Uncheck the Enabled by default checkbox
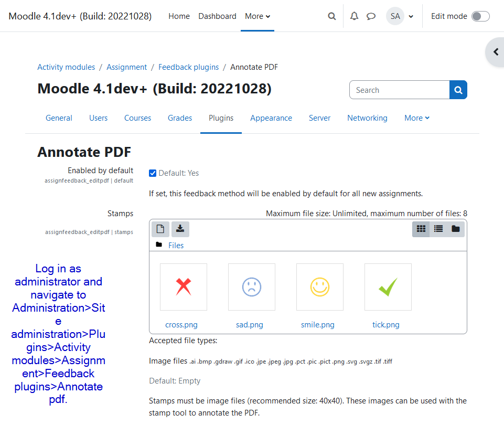504x425 pixels. coord(153,173)
